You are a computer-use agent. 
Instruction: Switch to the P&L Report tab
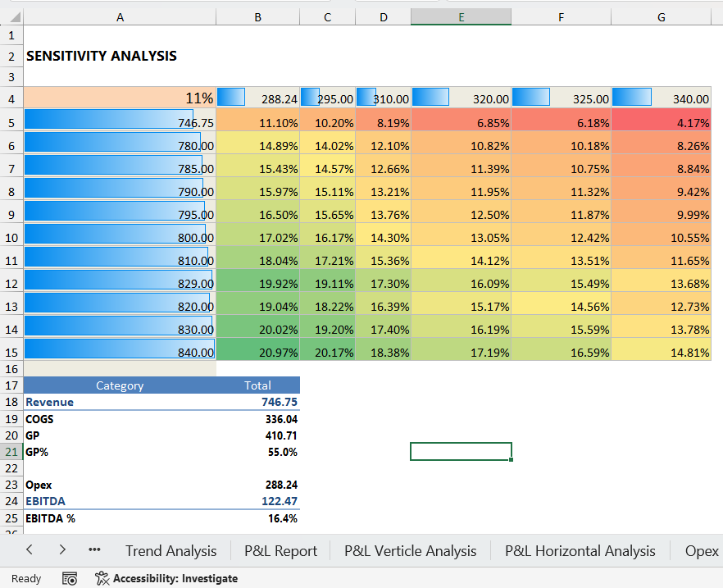tap(280, 551)
